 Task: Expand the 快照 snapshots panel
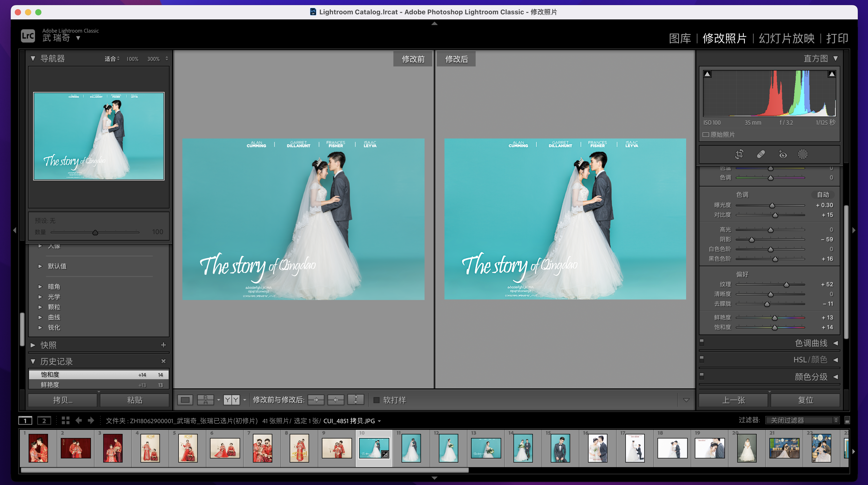pyautogui.click(x=48, y=345)
